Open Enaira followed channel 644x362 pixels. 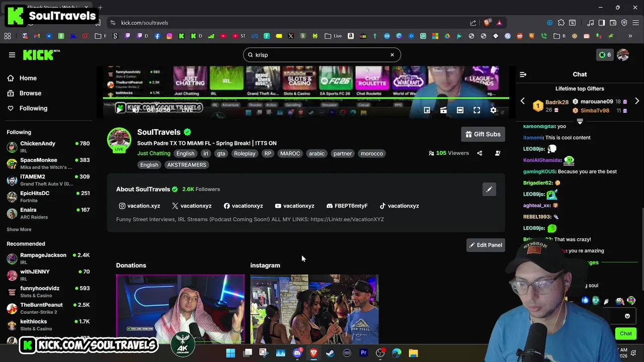pyautogui.click(x=48, y=213)
